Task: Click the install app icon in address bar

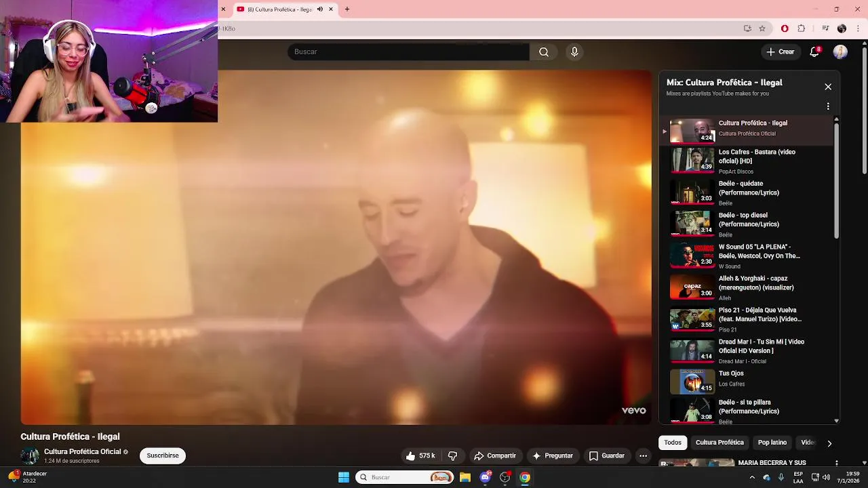Action: point(747,28)
